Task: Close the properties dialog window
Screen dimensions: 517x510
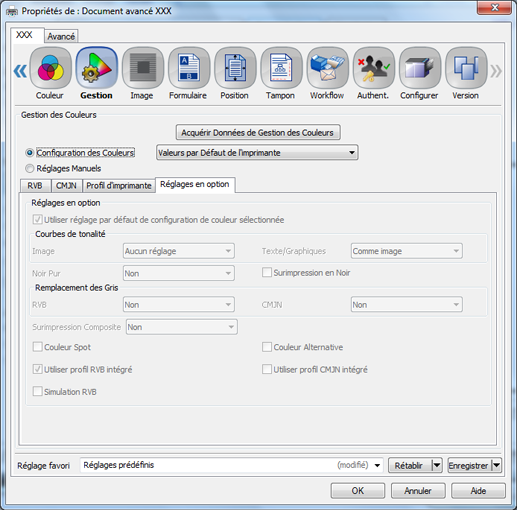Action: point(494,8)
